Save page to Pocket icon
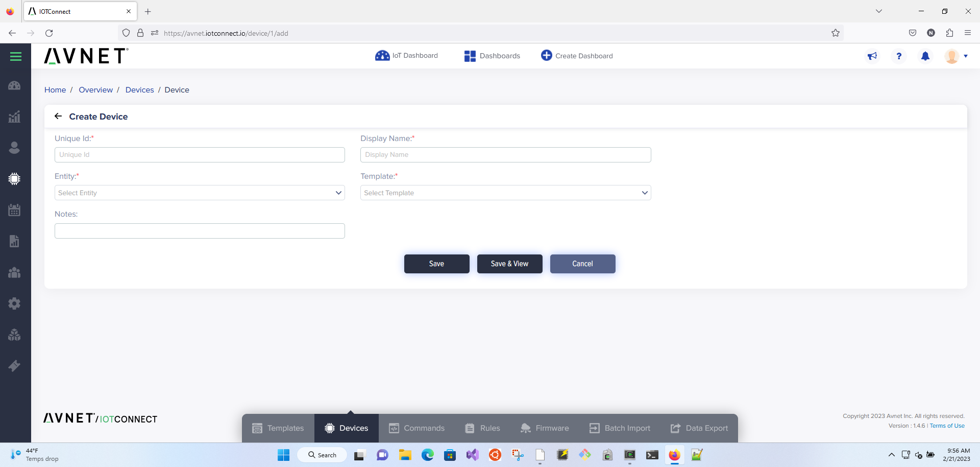 pos(913,33)
